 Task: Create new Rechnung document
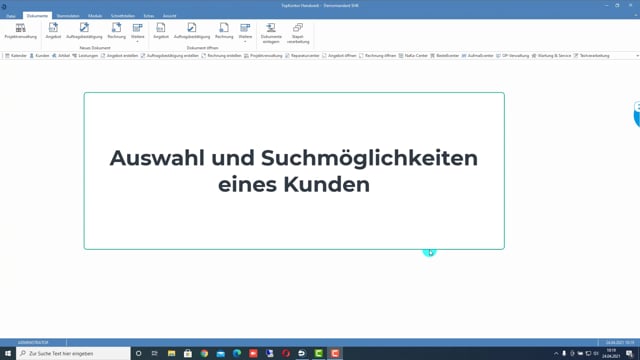(x=116, y=31)
